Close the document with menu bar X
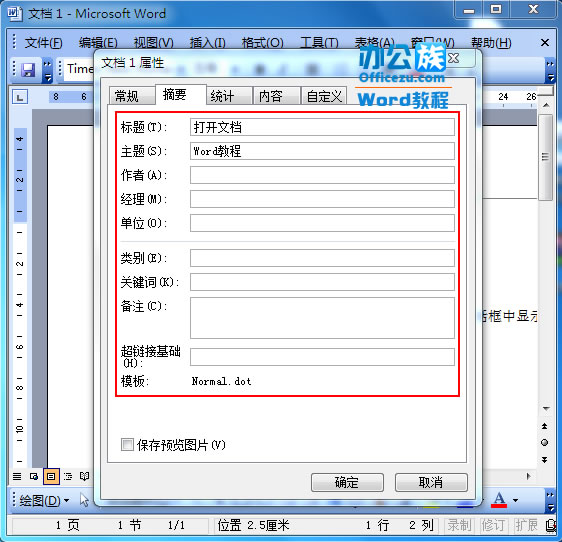 (545, 43)
